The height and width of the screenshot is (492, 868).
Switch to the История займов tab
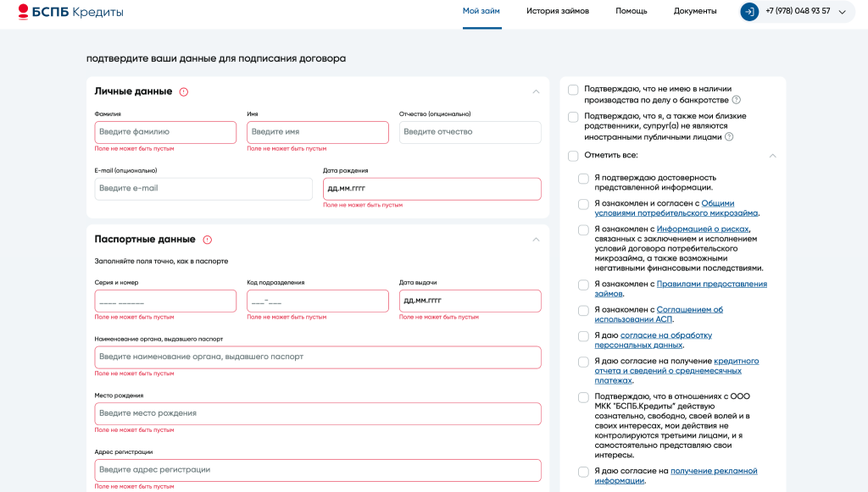pyautogui.click(x=559, y=13)
